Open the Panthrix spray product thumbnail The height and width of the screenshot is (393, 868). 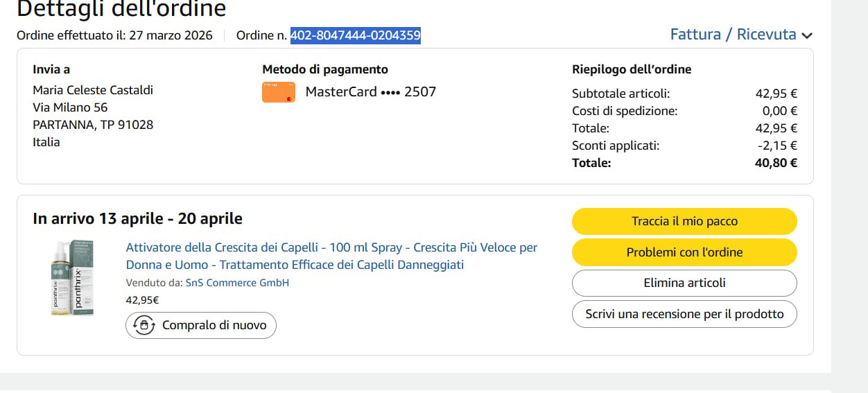pyautogui.click(x=73, y=277)
